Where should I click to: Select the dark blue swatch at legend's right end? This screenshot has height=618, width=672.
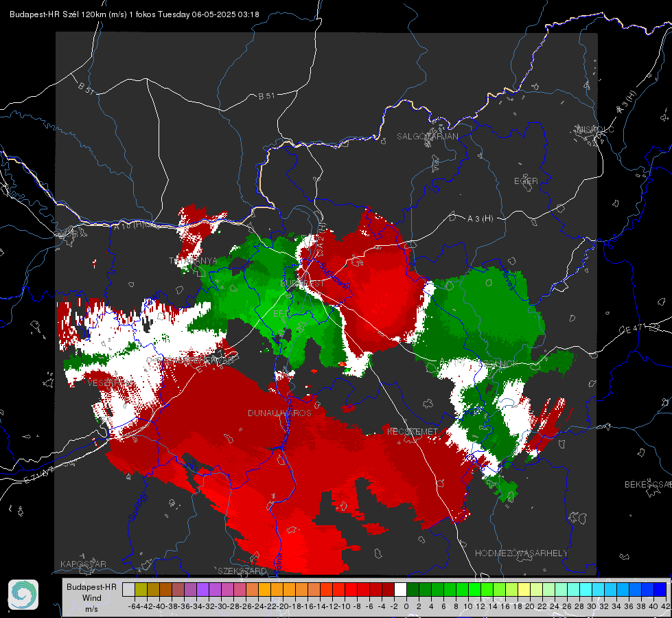pos(660,590)
